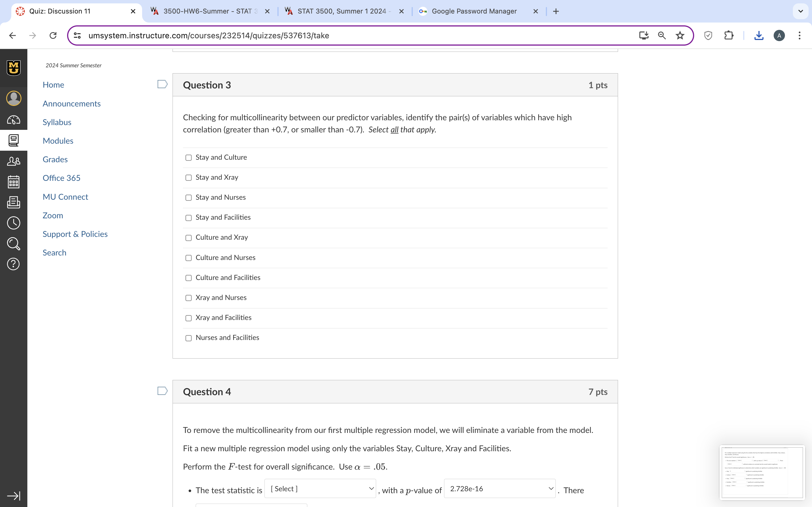812x507 pixels.
Task: Click the Syllabus navigation link
Action: pyautogui.click(x=57, y=121)
